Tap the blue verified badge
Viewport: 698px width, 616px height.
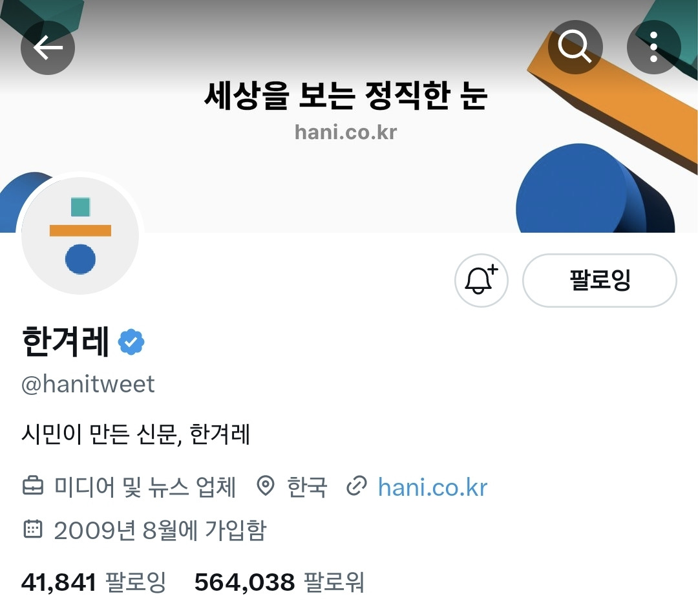131,342
